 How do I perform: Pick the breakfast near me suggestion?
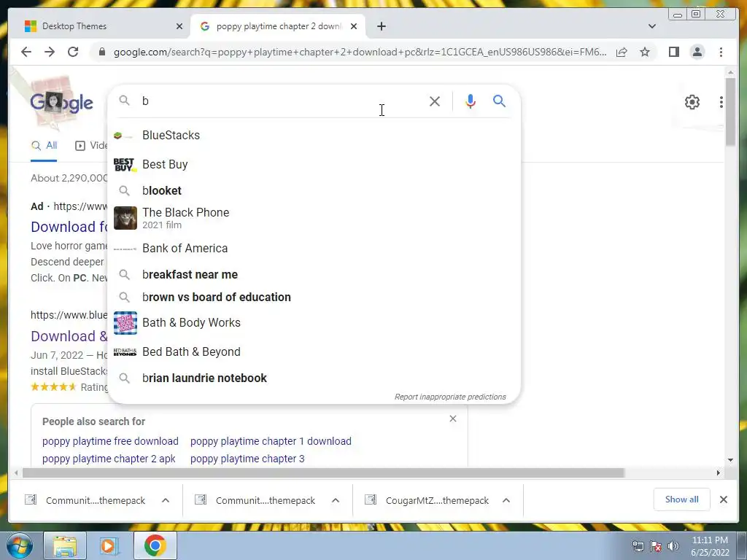pos(314,274)
